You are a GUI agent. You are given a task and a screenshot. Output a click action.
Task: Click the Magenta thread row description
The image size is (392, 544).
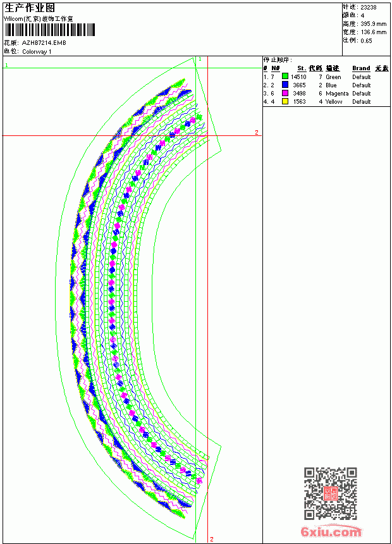pyautogui.click(x=337, y=94)
